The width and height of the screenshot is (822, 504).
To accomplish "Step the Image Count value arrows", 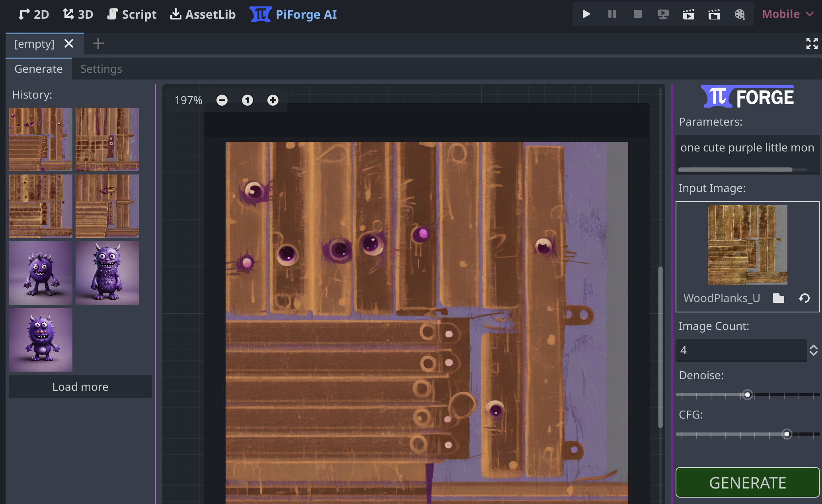I will 813,350.
